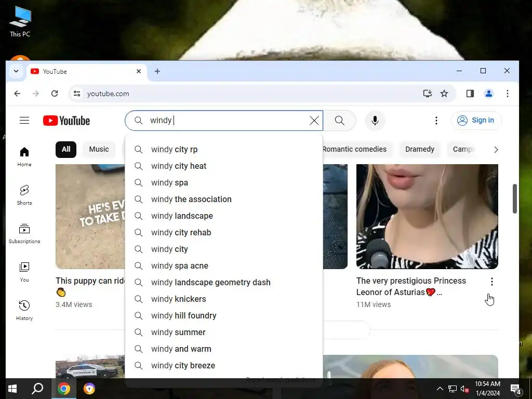The width and height of the screenshot is (532, 399).
Task: View site information icon in address bar
Action: 77,94
